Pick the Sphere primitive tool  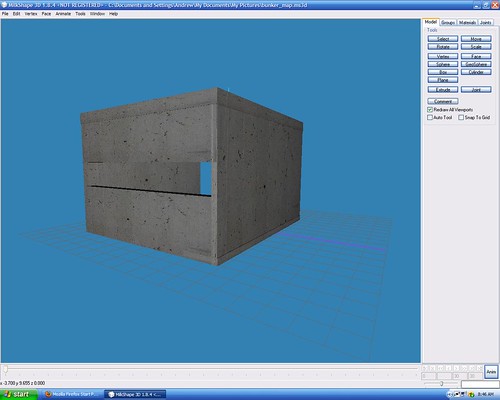pos(443,64)
